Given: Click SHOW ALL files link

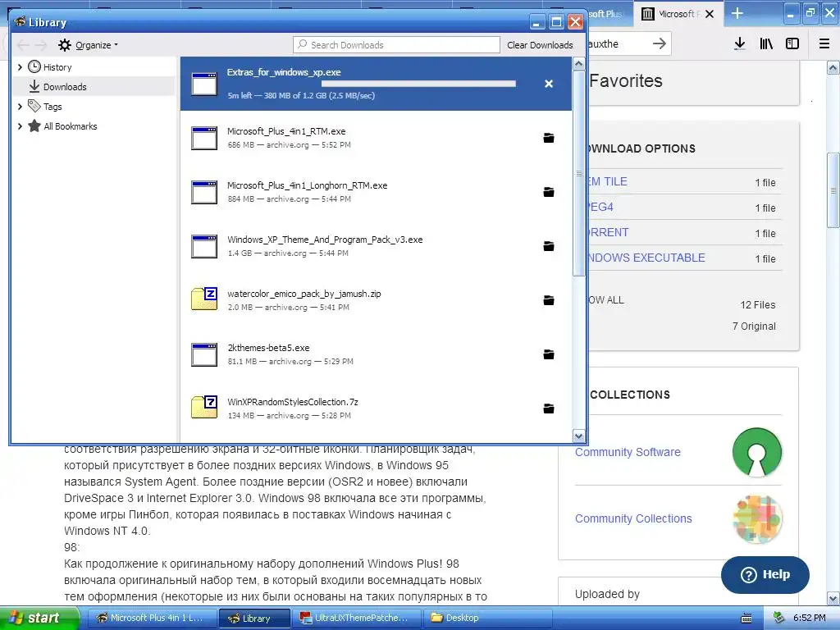Looking at the screenshot, I should point(606,300).
